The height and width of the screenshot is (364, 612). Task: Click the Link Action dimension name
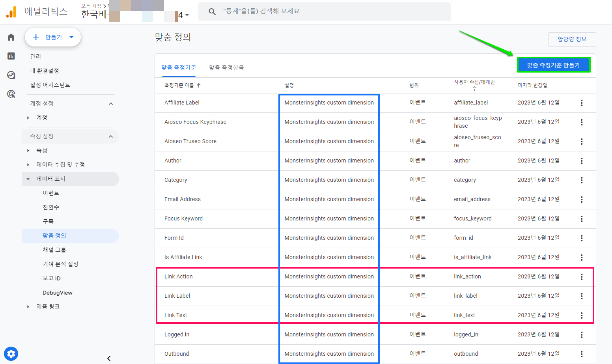tap(179, 276)
